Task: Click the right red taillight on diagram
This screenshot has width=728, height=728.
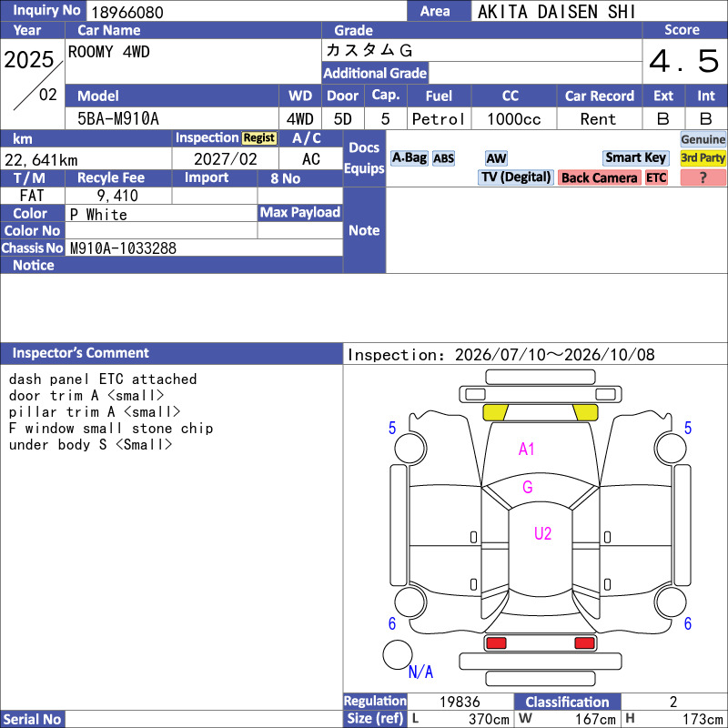Action: (584, 643)
